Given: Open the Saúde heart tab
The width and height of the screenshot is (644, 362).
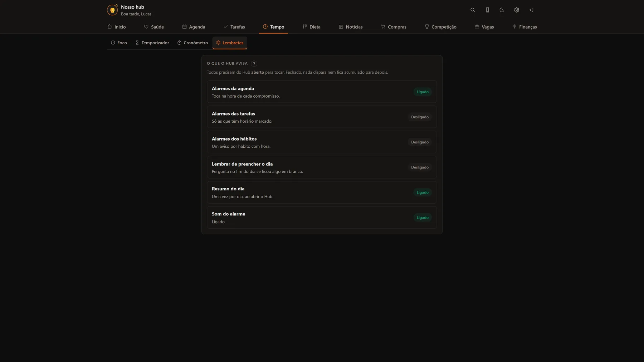Looking at the screenshot, I should click(x=154, y=27).
